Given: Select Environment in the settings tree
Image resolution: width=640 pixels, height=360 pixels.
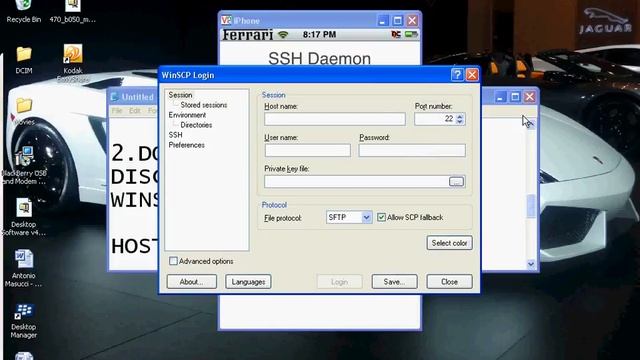Looking at the screenshot, I should [x=187, y=115].
